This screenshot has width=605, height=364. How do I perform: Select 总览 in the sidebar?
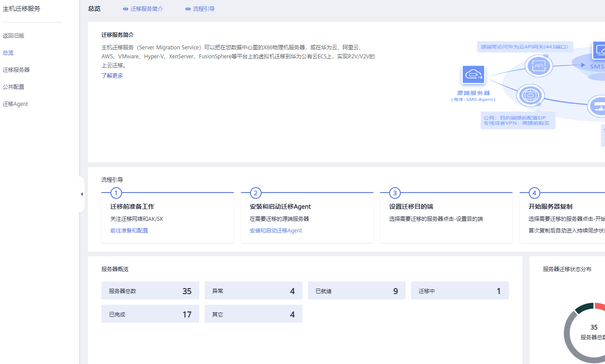coord(8,53)
